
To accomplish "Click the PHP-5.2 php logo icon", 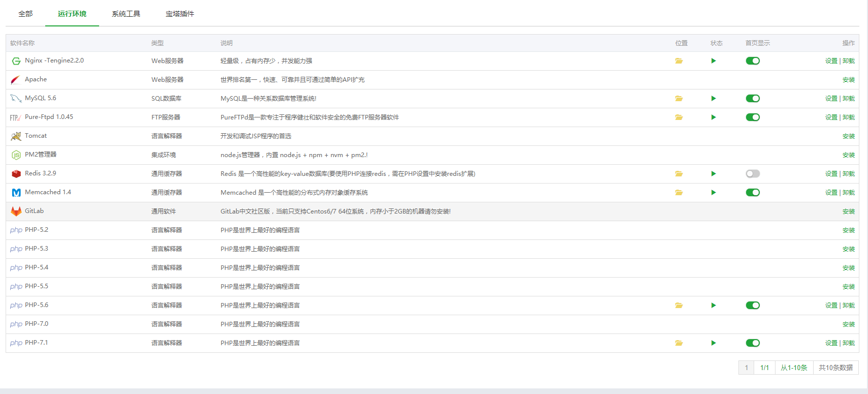I will pos(16,230).
